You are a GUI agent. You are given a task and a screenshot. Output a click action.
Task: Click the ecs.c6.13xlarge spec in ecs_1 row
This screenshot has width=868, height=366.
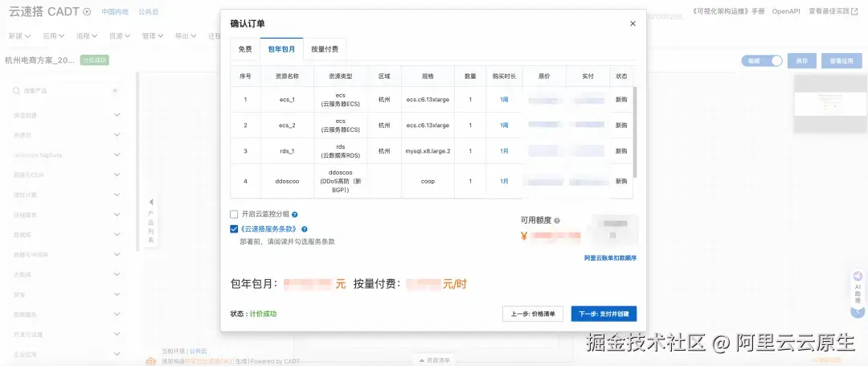pyautogui.click(x=428, y=101)
